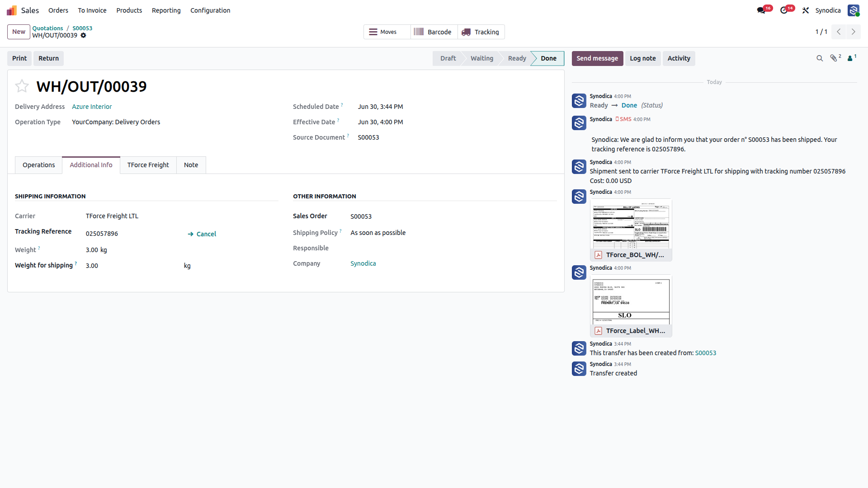The width and height of the screenshot is (868, 488).
Task: Open the TForce Bill of Lading thumbnail
Action: click(631, 224)
